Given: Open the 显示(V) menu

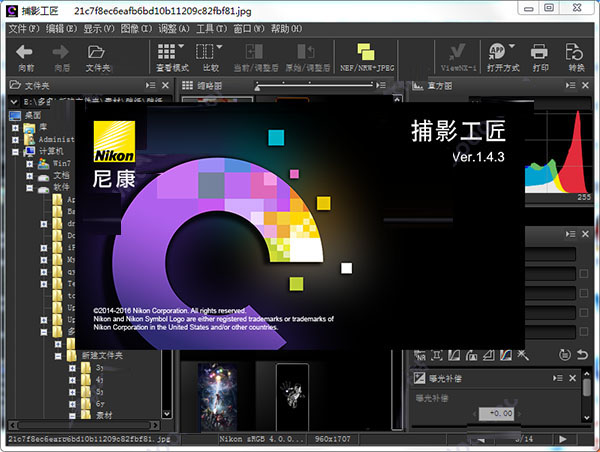Looking at the screenshot, I should coord(99,29).
